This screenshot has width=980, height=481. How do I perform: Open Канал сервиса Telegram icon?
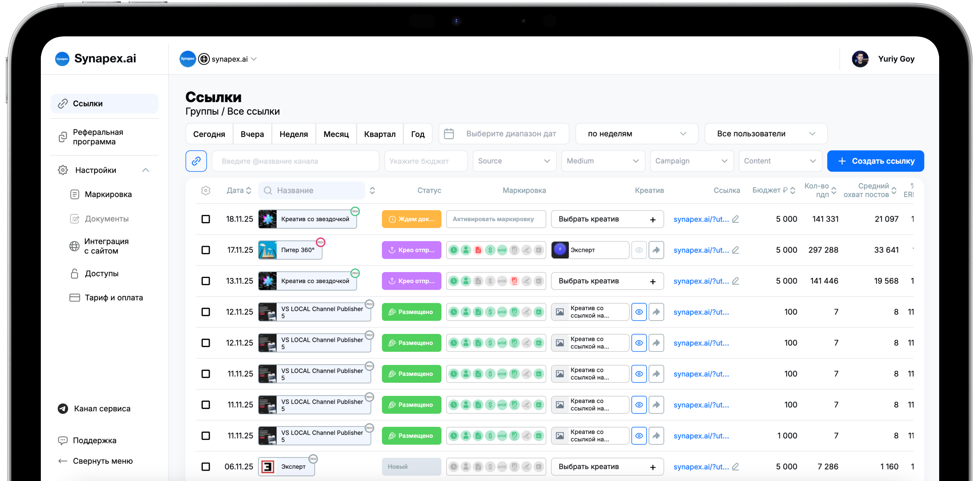pyautogui.click(x=63, y=408)
